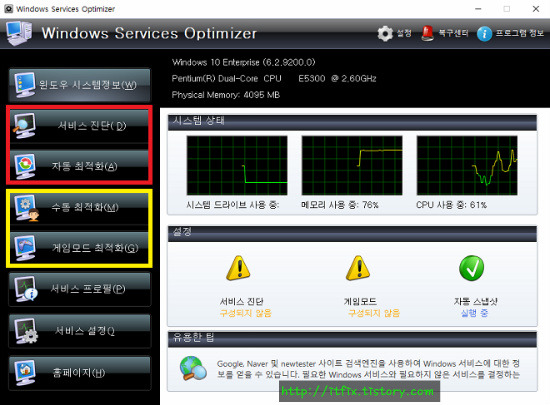Click the settings gear icon in header
This screenshot has width=550, height=405.
click(385, 34)
